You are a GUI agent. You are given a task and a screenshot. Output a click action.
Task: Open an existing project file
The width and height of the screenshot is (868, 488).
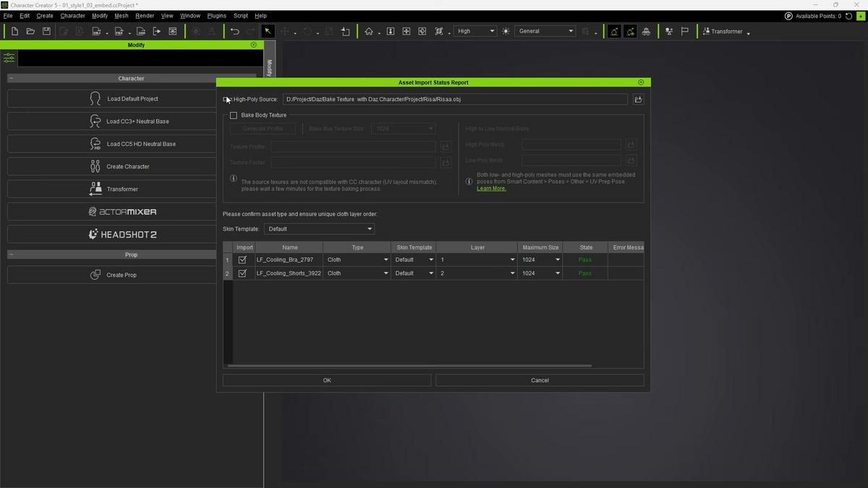coord(30,31)
